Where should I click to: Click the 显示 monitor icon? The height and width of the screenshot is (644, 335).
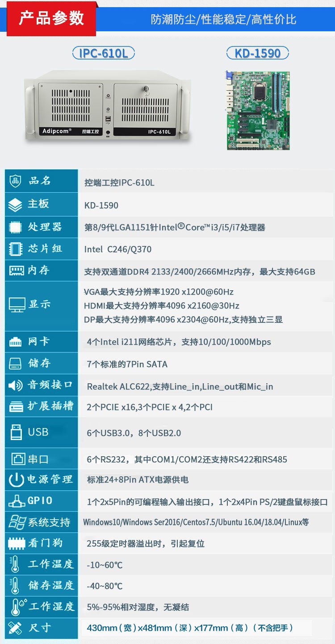point(17,305)
